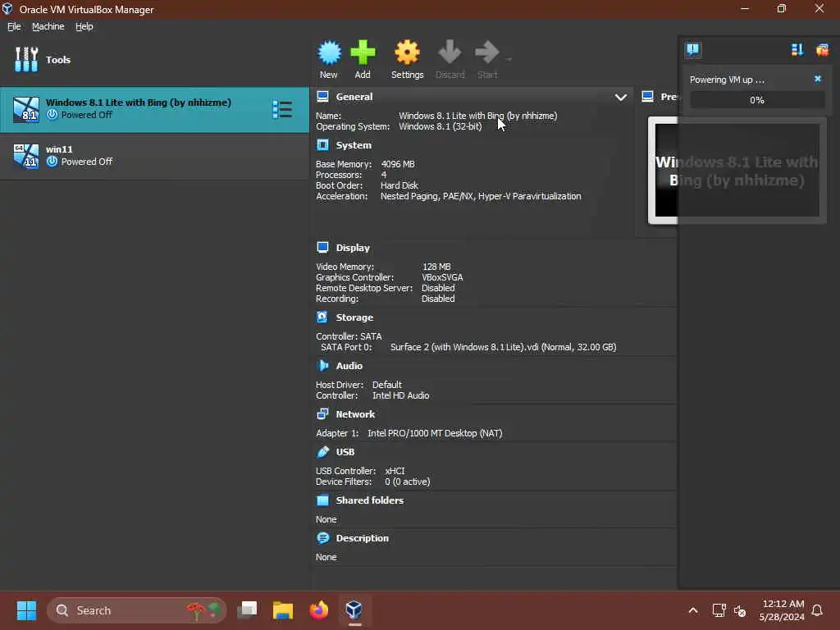
Task: Open the Storage section header link
Action: (x=354, y=317)
